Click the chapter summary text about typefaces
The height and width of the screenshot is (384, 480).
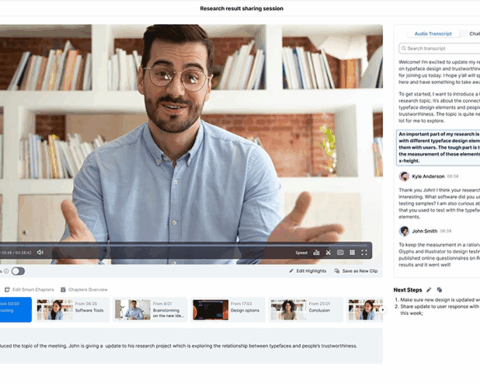click(178, 346)
